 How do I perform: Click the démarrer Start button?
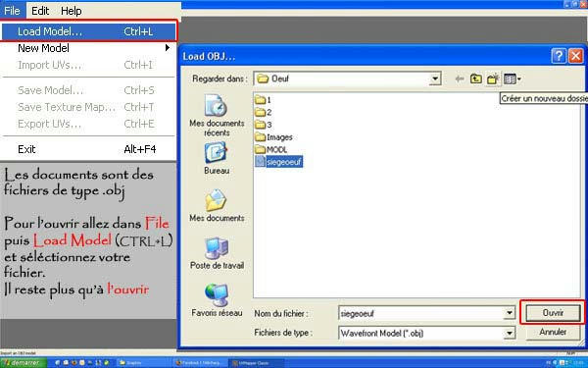point(23,363)
